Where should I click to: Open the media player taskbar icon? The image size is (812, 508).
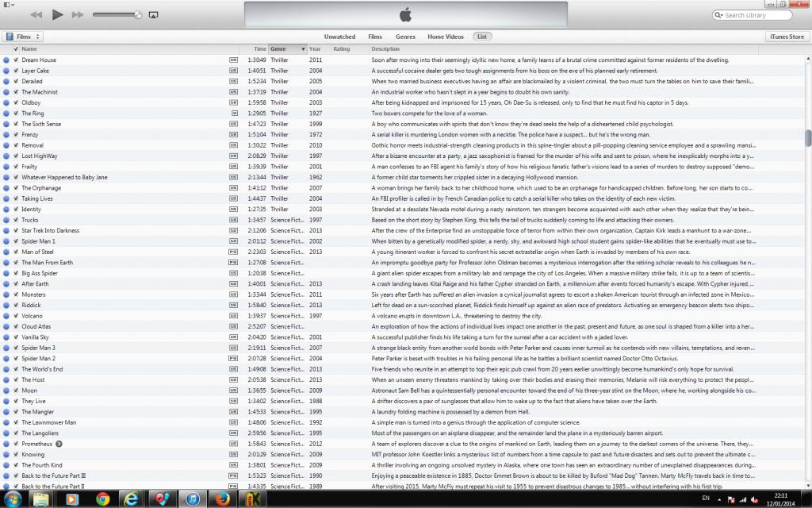pyautogui.click(x=72, y=499)
